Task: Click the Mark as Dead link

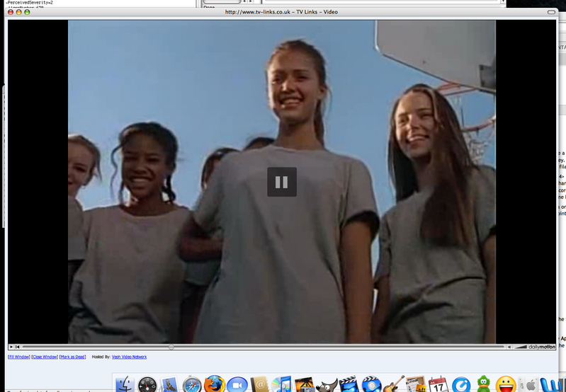Action: click(72, 357)
